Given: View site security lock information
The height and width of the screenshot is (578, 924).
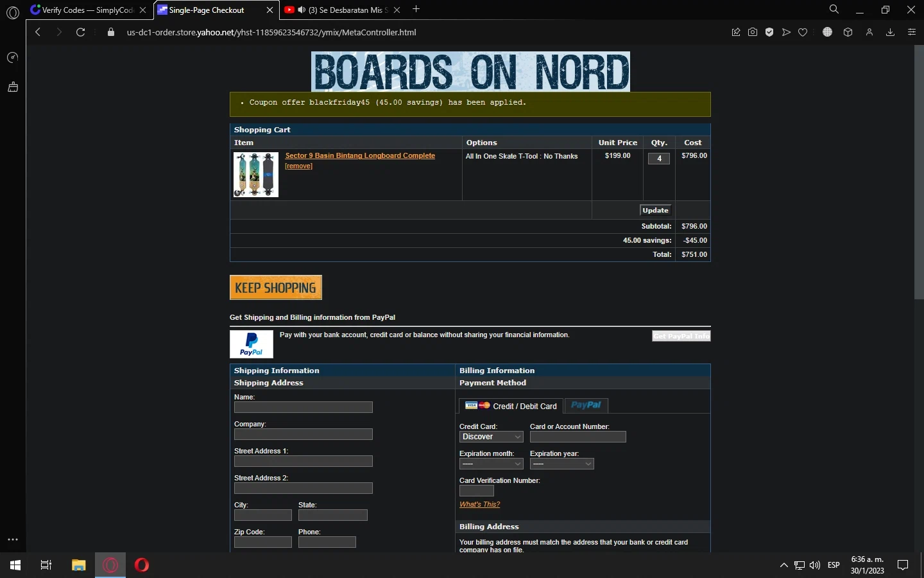Looking at the screenshot, I should [111, 32].
